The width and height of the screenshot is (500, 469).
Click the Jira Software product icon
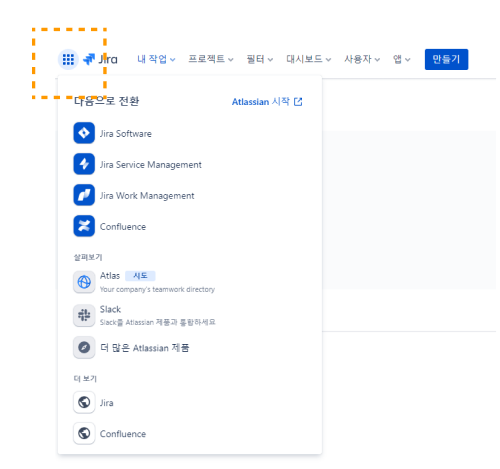click(84, 133)
